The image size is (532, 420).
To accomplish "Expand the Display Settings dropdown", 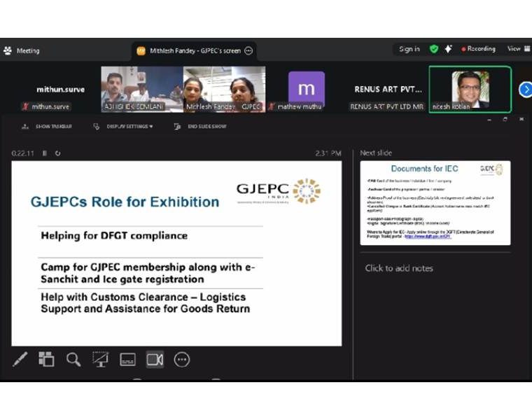I will [125, 127].
